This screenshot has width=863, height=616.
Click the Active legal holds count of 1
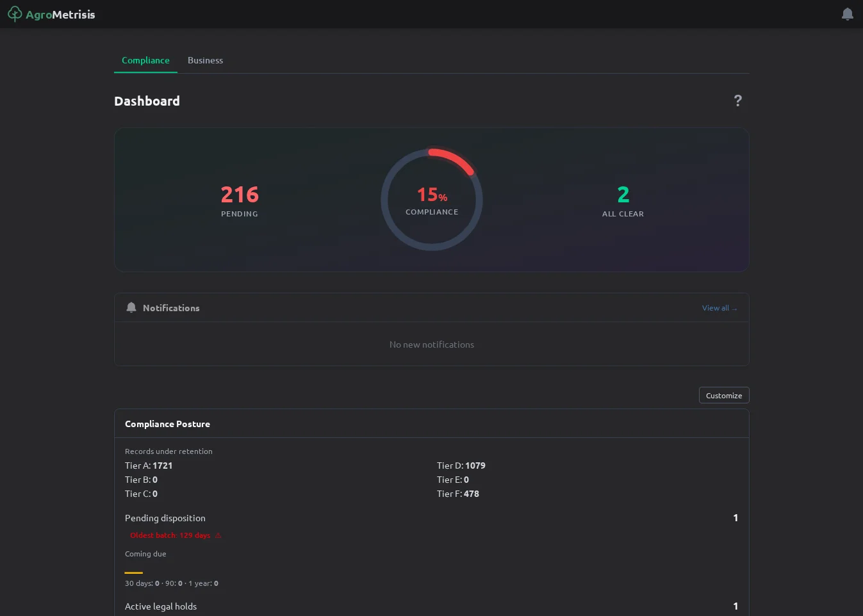click(x=736, y=606)
